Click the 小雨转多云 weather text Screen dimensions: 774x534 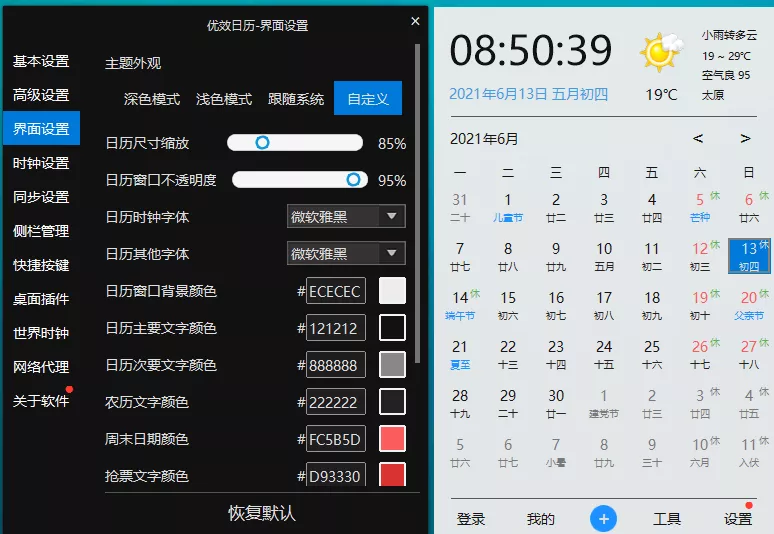tap(729, 35)
